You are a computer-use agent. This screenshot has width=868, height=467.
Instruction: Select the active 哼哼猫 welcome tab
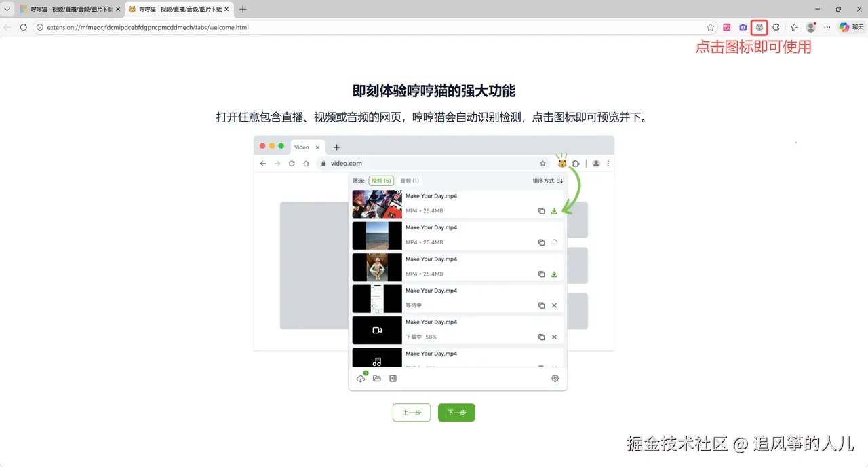pyautogui.click(x=178, y=10)
